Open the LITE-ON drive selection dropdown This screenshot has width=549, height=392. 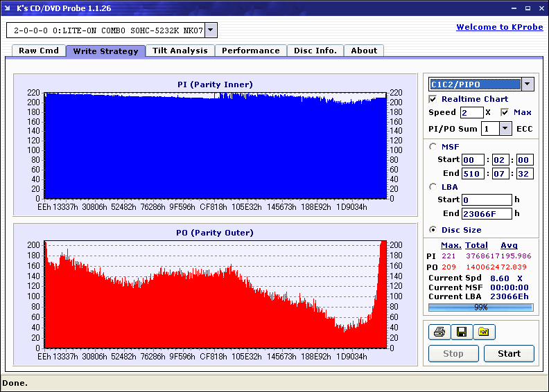[x=211, y=30]
